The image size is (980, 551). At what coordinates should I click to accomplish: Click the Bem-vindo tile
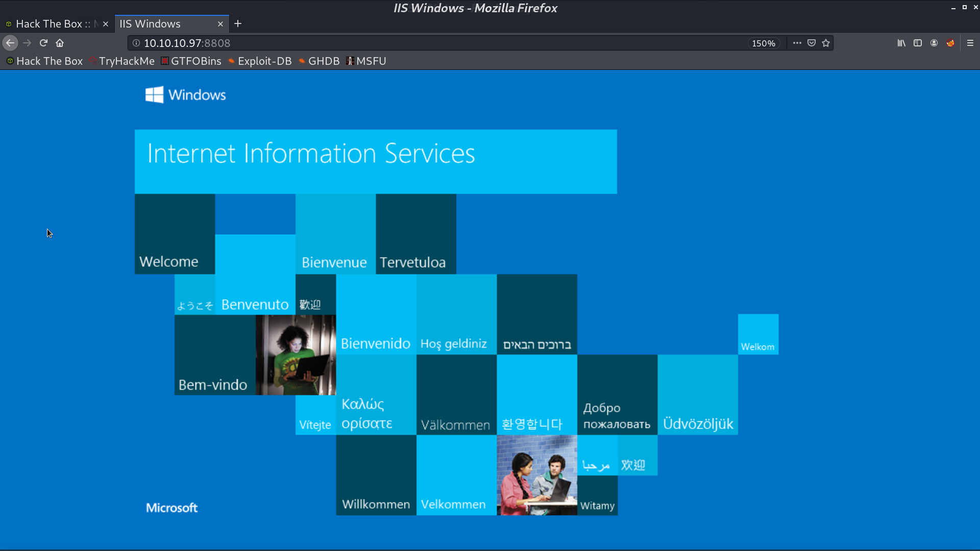pos(215,355)
